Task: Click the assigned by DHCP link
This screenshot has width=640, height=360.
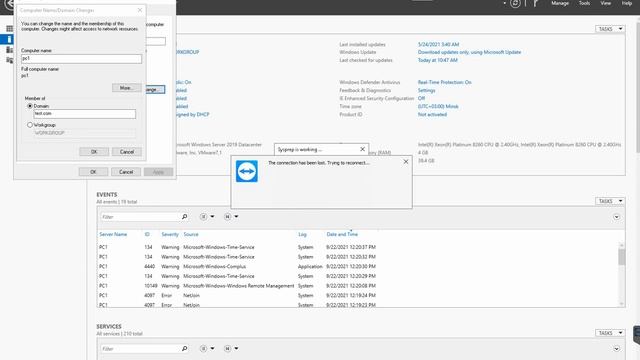Action: [x=192, y=115]
